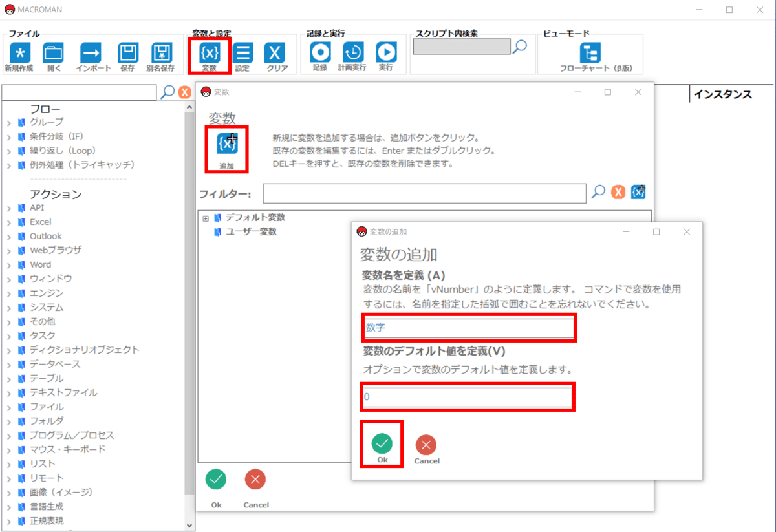The height and width of the screenshot is (532, 776).
Task: Click the インスタンス column header
Action: [723, 94]
